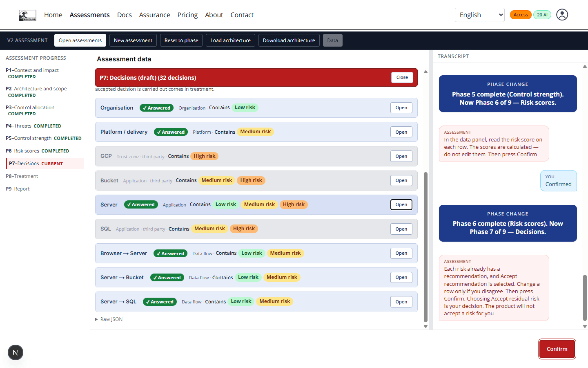
Task: Click the Phase 5 complete banner
Action: click(508, 94)
